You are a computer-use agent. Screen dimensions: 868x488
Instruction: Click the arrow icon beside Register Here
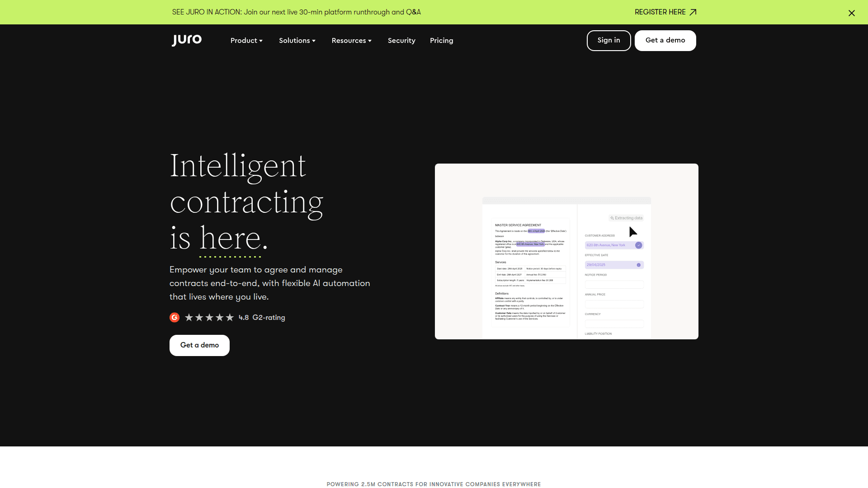(x=693, y=12)
